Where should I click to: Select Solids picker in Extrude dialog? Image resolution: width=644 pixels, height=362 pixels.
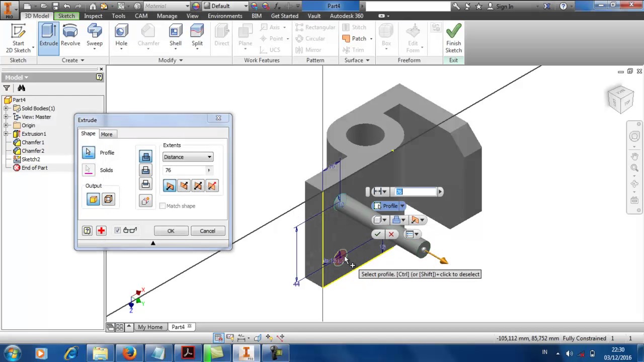(89, 170)
